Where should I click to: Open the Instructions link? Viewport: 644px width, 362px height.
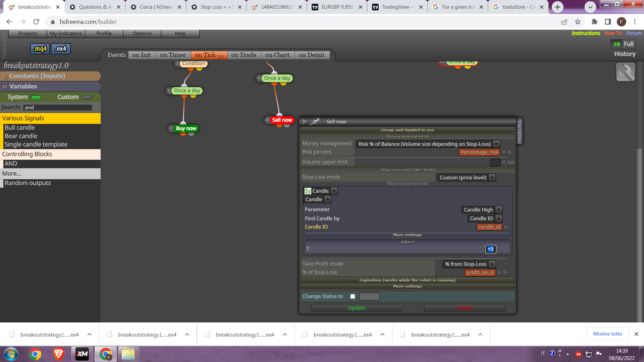coord(586,33)
